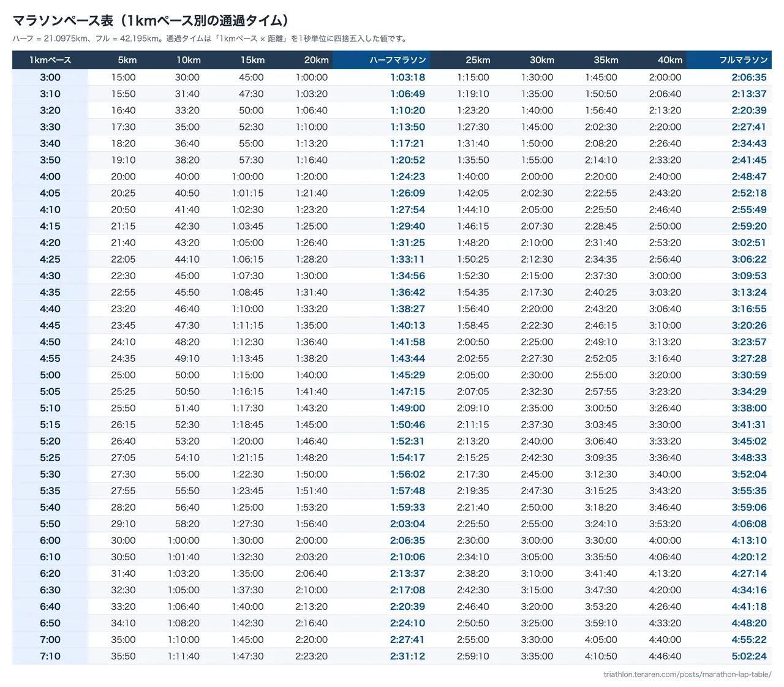Click the 15km column header

(x=252, y=60)
